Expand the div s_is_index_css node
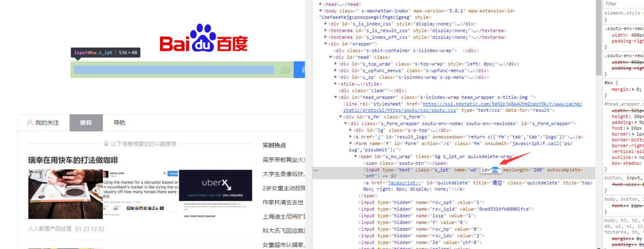644x249 pixels. [326, 24]
